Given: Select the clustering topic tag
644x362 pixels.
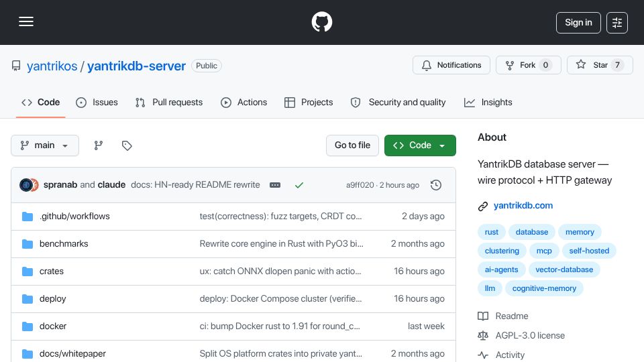Looking at the screenshot, I should coord(502,251).
